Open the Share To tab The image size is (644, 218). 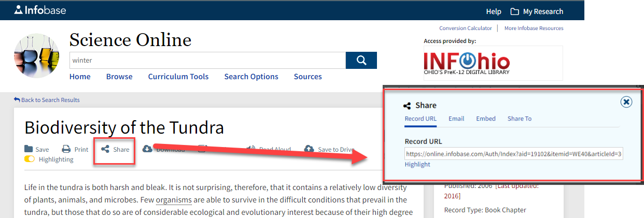click(x=520, y=119)
